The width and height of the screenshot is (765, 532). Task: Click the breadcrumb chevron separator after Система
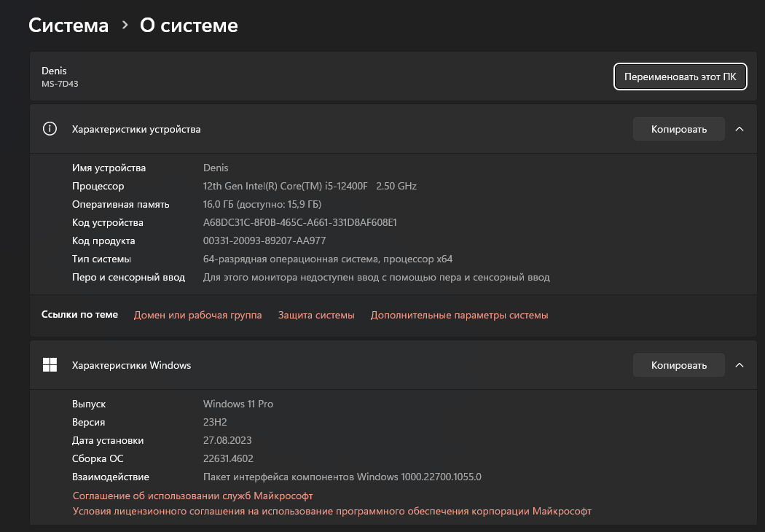(x=125, y=25)
